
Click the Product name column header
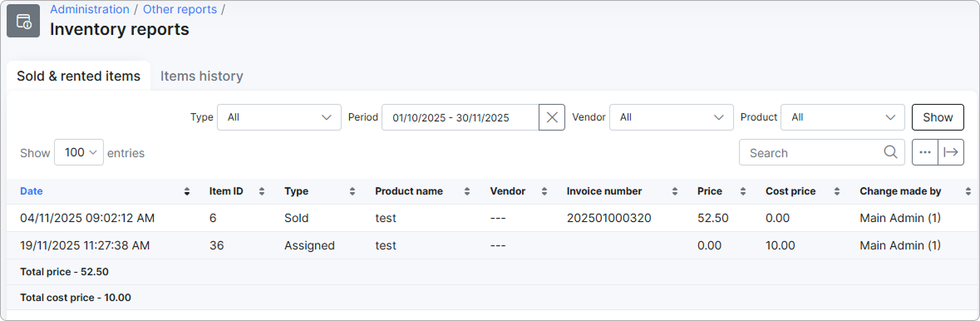point(409,191)
